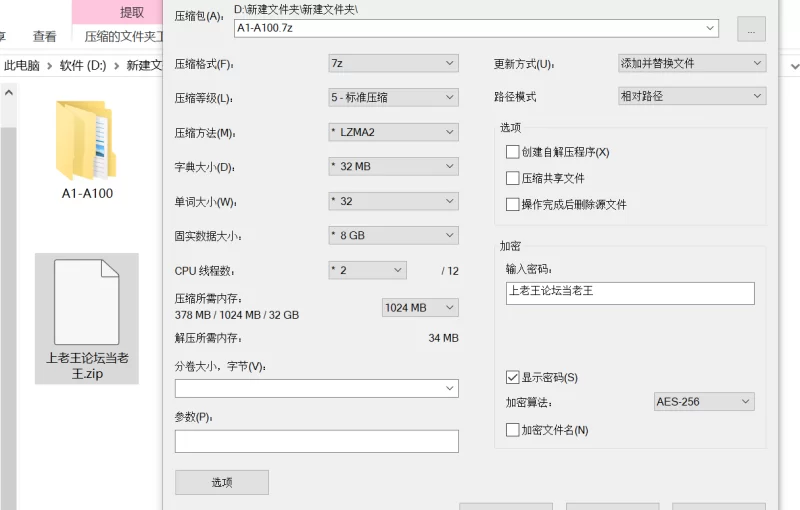The height and width of the screenshot is (510, 800).
Task: Enable 操作完成后删除源文件 checkbox
Action: click(512, 205)
